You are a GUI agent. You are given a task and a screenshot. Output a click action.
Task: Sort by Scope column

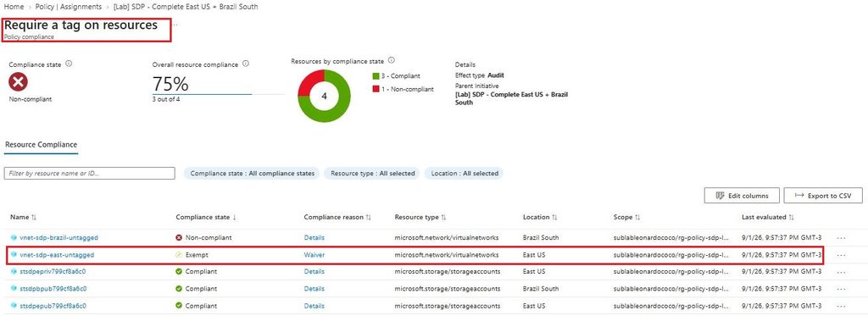(626, 218)
